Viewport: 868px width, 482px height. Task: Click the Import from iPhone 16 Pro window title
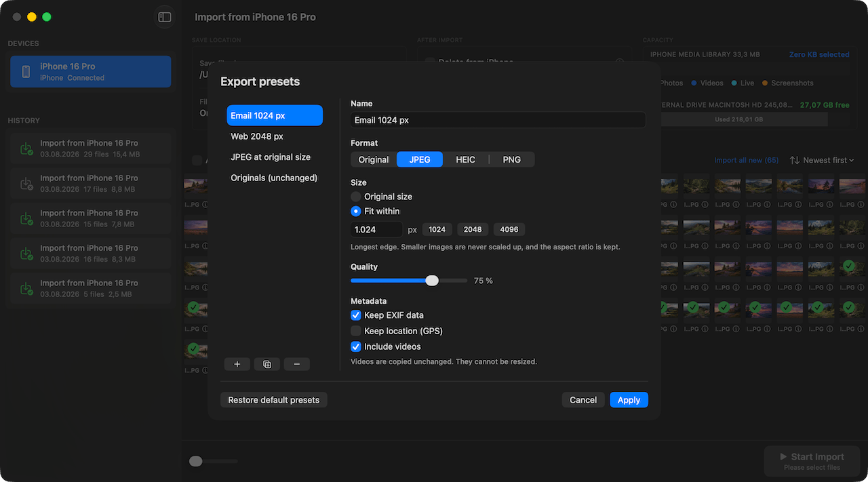pyautogui.click(x=255, y=17)
